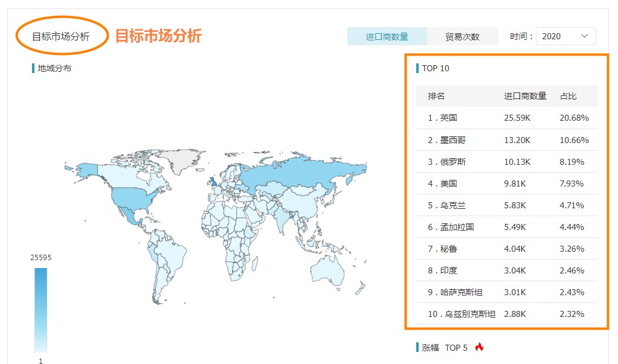Image resolution: width=618 pixels, height=364 pixels.
Task: Switch to the 进口商数量 tab
Action: click(387, 37)
